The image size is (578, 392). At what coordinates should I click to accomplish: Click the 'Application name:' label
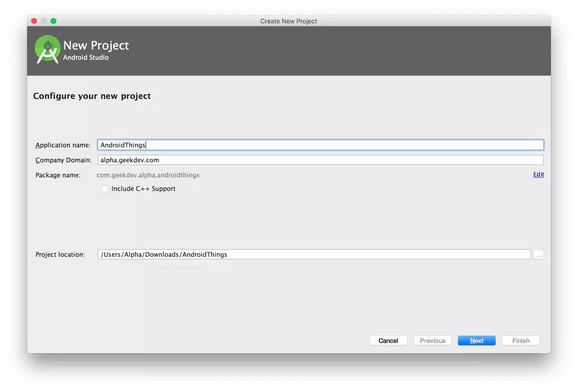click(63, 145)
